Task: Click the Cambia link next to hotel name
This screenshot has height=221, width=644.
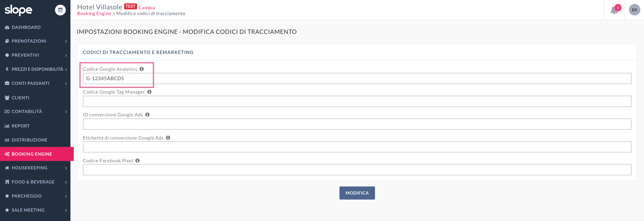Action: tap(147, 8)
